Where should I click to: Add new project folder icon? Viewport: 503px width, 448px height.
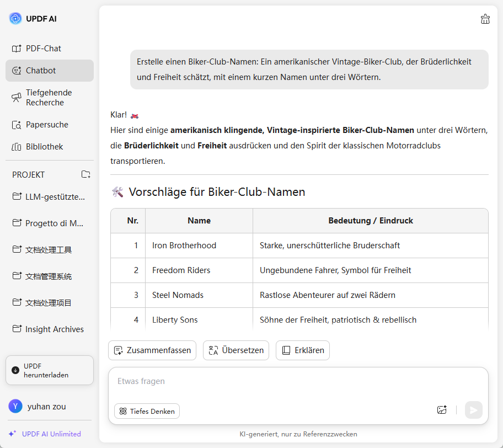click(x=86, y=174)
